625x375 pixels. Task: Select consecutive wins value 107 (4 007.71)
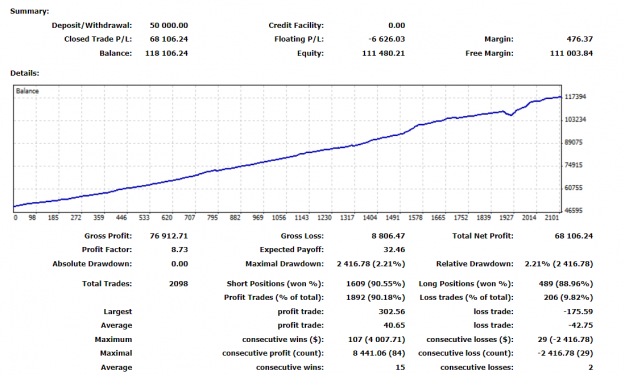[376, 340]
